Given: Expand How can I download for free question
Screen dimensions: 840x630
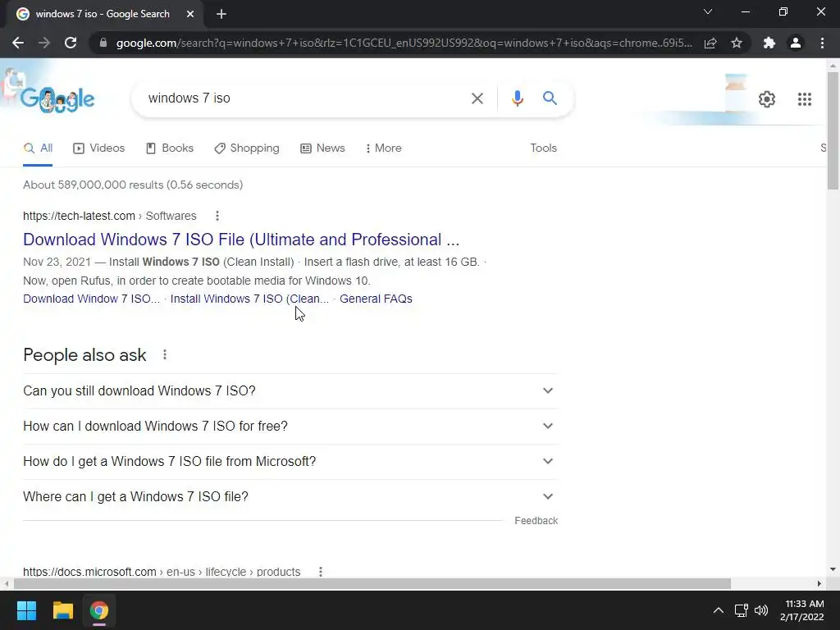Looking at the screenshot, I should point(290,427).
